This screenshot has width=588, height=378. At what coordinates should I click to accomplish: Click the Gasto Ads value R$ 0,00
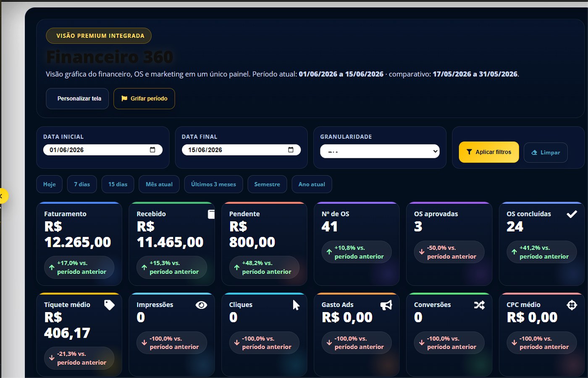(x=347, y=318)
